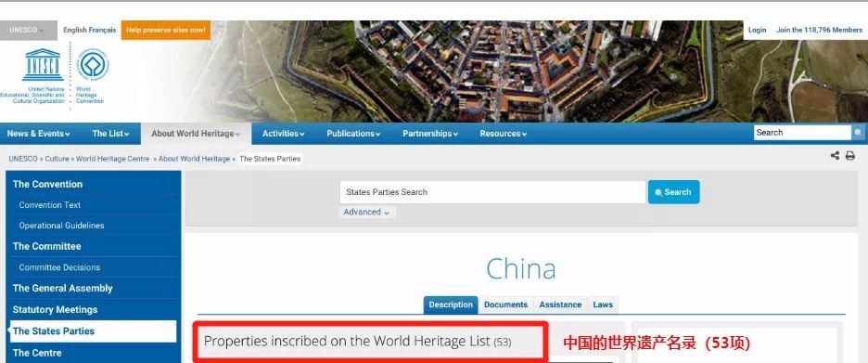The height and width of the screenshot is (363, 868).
Task: Open Statutory Meetings sidebar item
Action: tap(55, 310)
